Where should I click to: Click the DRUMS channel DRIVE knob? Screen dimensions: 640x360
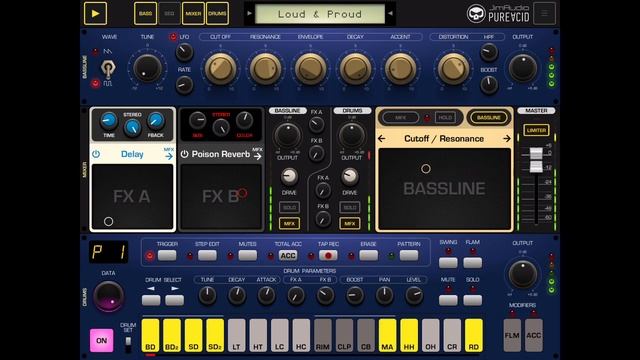[x=349, y=176]
